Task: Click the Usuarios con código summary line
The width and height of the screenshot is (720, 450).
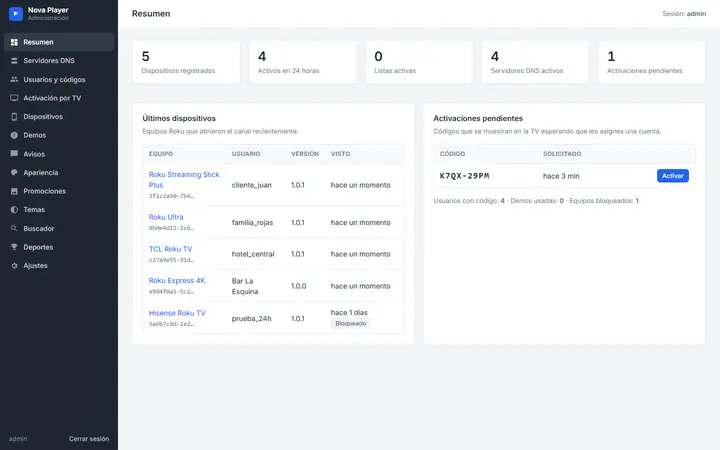Action: click(x=536, y=201)
